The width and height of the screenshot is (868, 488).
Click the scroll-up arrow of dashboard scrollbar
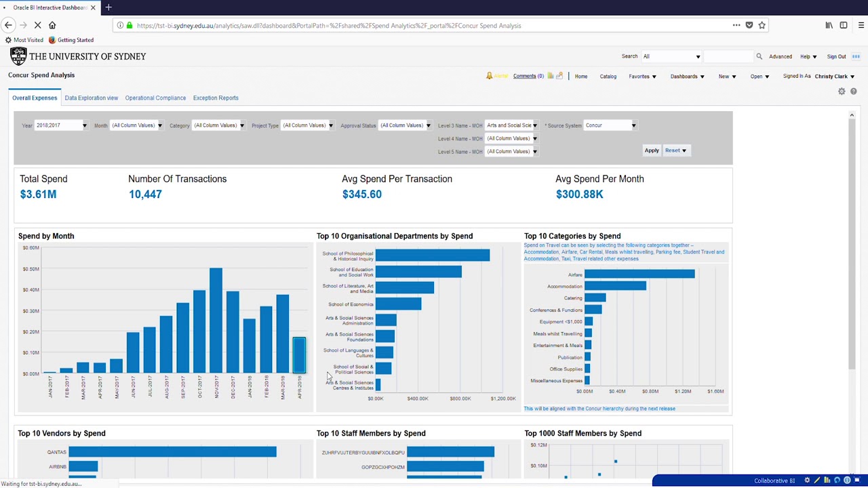pos(852,115)
